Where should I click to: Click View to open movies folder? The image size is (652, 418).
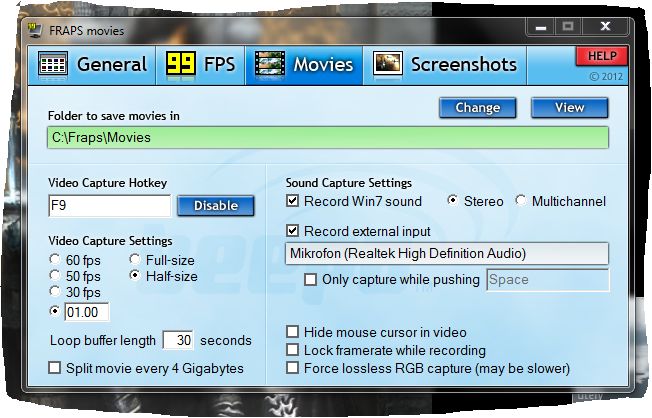click(x=570, y=107)
